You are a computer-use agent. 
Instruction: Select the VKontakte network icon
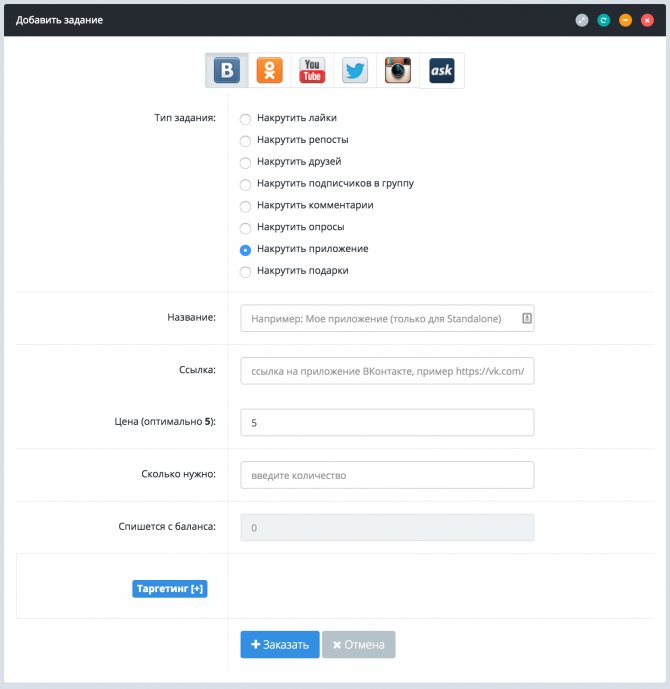[x=227, y=70]
